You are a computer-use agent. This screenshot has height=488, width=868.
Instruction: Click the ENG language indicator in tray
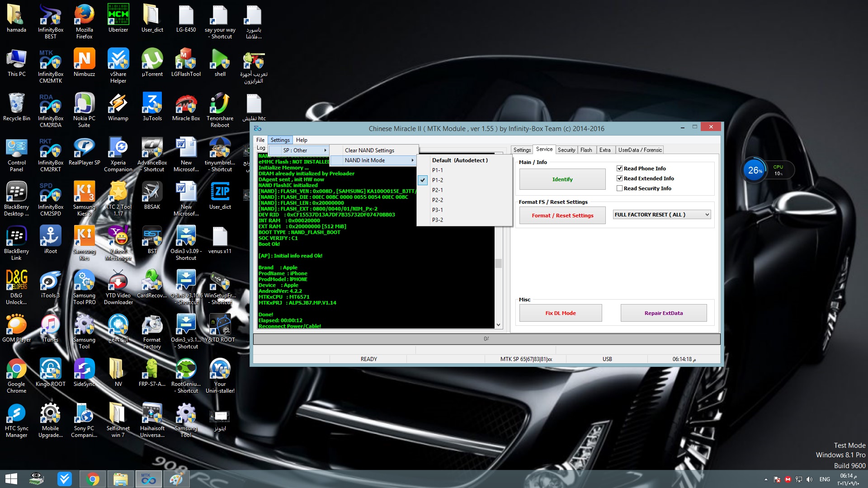825,479
